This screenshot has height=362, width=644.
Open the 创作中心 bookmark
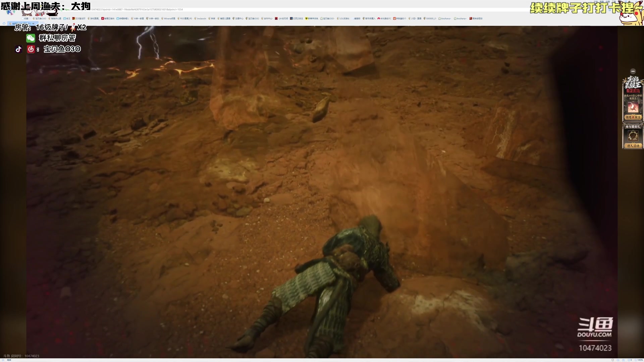pos(267,18)
